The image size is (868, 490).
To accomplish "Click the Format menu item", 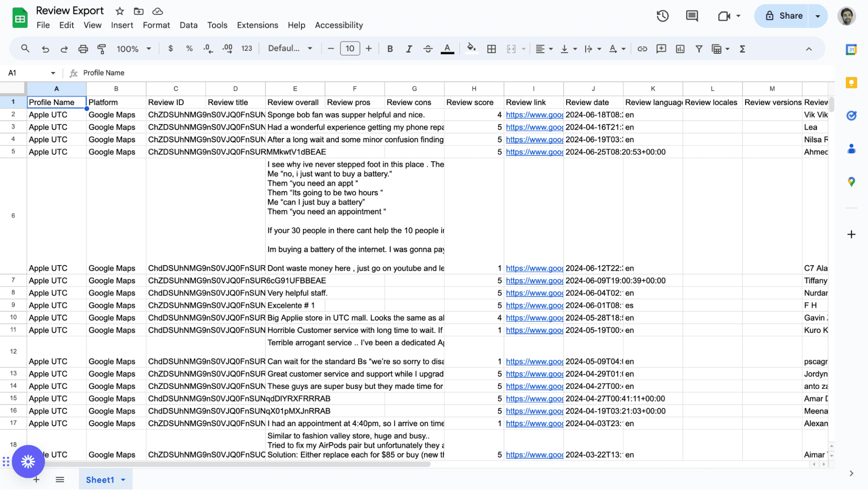I will [x=155, y=24].
